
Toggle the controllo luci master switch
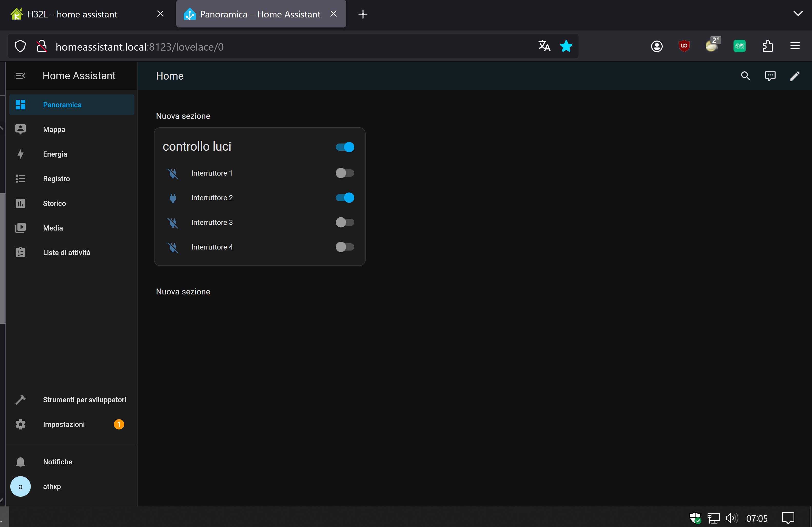345,147
